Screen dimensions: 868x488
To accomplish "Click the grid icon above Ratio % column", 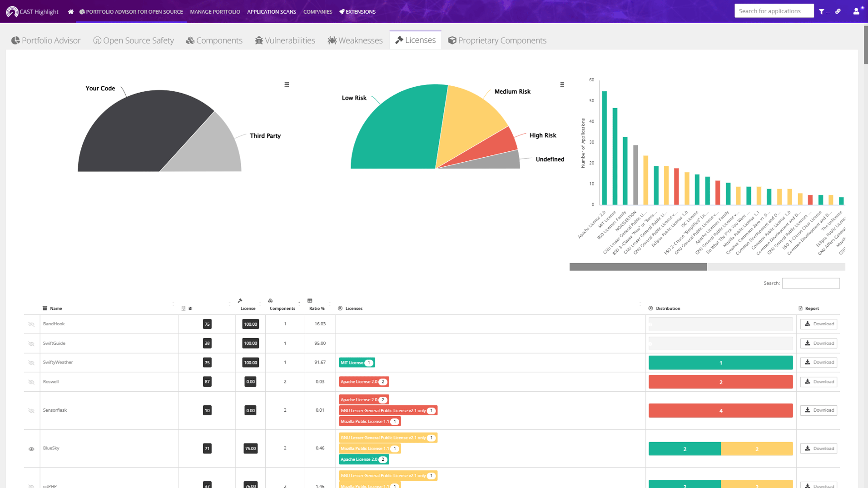I will [x=310, y=300].
